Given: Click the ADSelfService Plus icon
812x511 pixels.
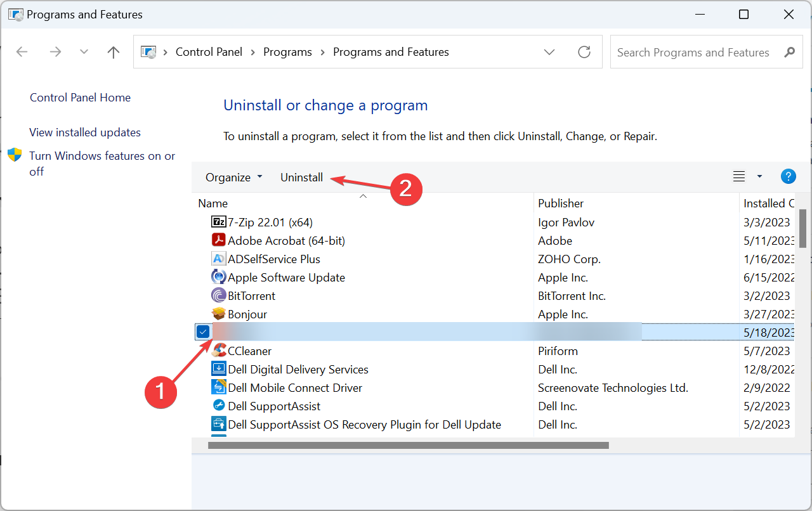Looking at the screenshot, I should point(218,259).
